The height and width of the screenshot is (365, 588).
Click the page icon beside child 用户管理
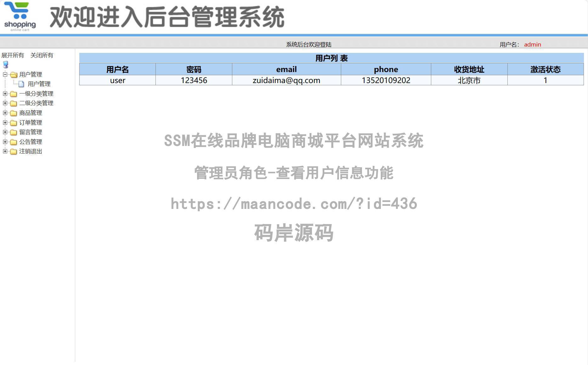[21, 84]
